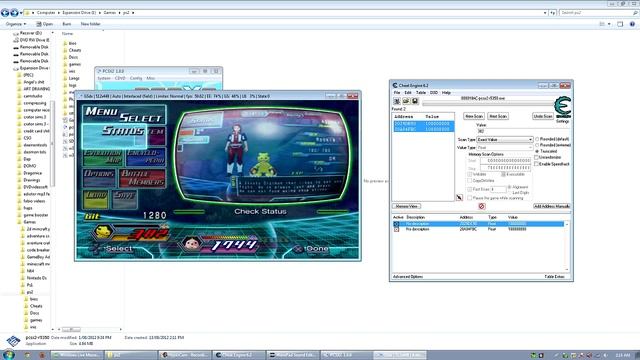Open the Organize dropdown in Explorer

click(x=16, y=24)
